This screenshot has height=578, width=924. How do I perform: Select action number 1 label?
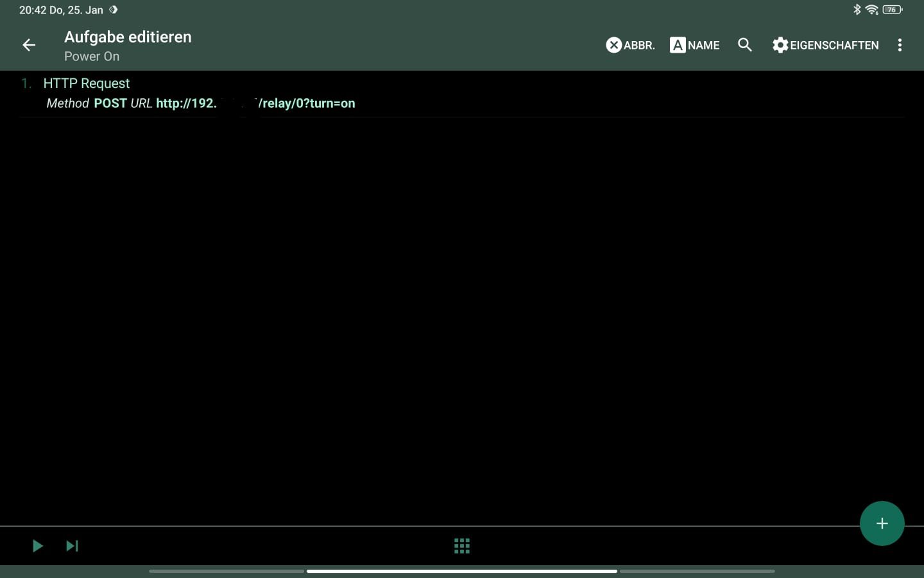26,83
